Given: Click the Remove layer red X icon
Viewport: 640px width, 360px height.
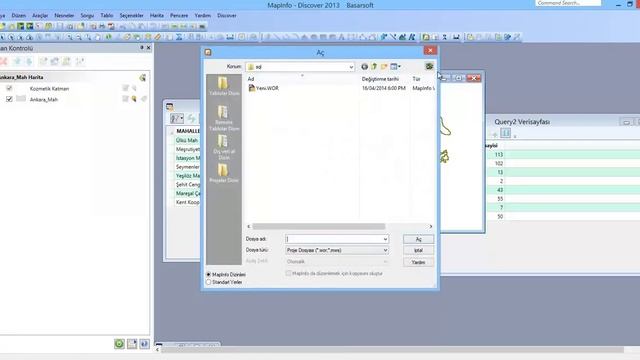Looking at the screenshot, I should (4, 62).
